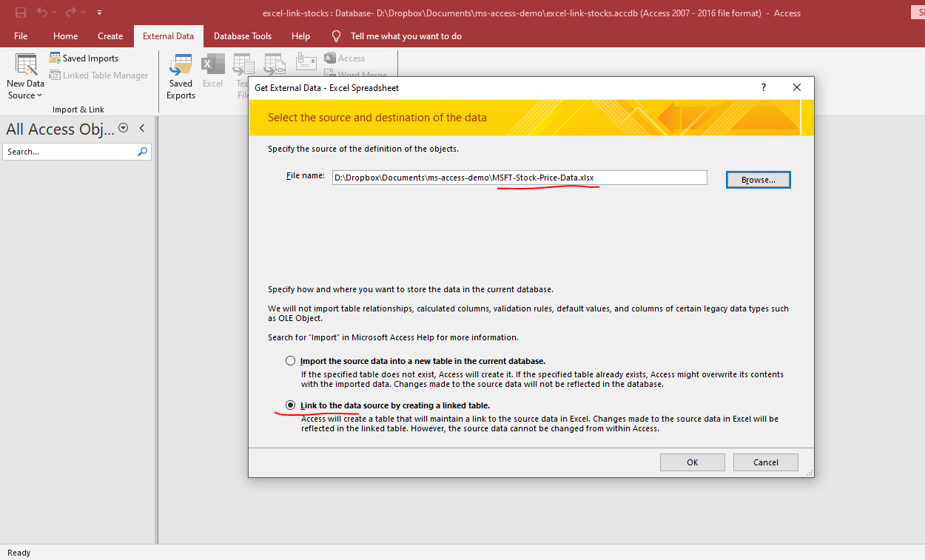Click the Saved Exports icon

coord(181,65)
